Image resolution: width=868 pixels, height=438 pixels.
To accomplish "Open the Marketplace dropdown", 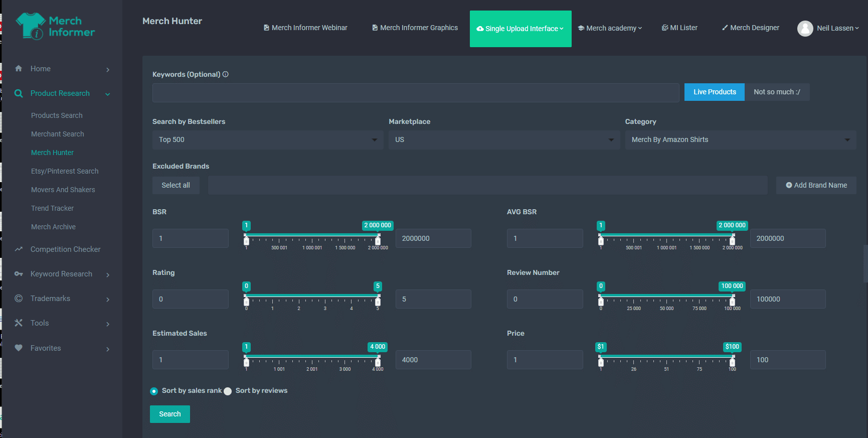I will click(x=504, y=139).
